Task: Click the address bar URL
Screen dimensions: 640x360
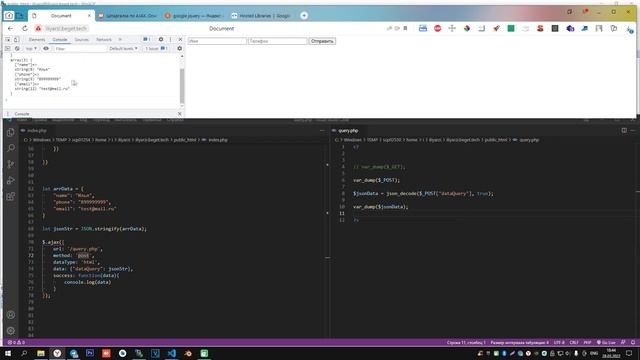Action: point(66,29)
